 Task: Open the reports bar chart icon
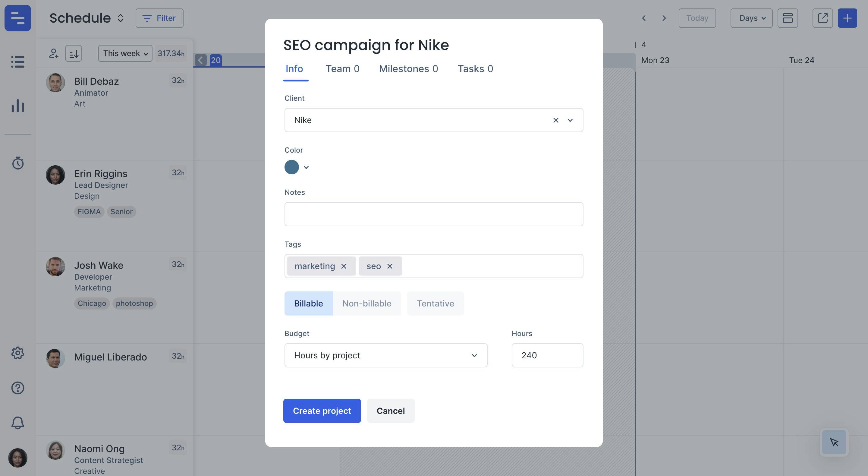click(x=17, y=106)
